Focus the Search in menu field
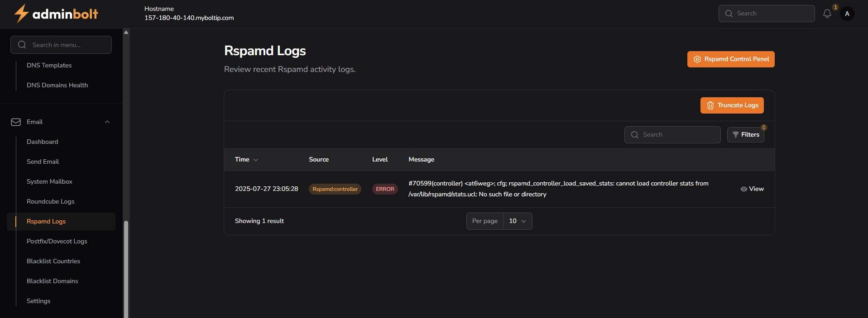The width and height of the screenshot is (868, 318). tap(61, 45)
